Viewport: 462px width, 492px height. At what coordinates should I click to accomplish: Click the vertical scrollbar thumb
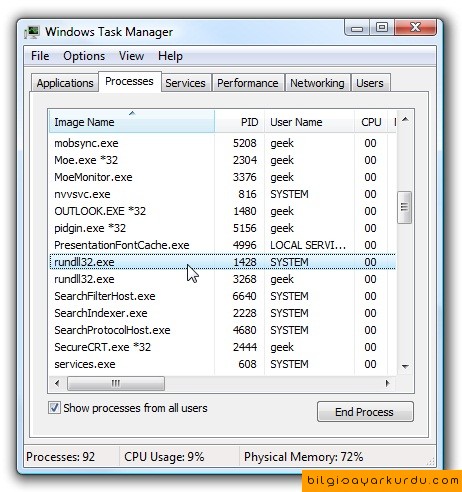coord(405,207)
